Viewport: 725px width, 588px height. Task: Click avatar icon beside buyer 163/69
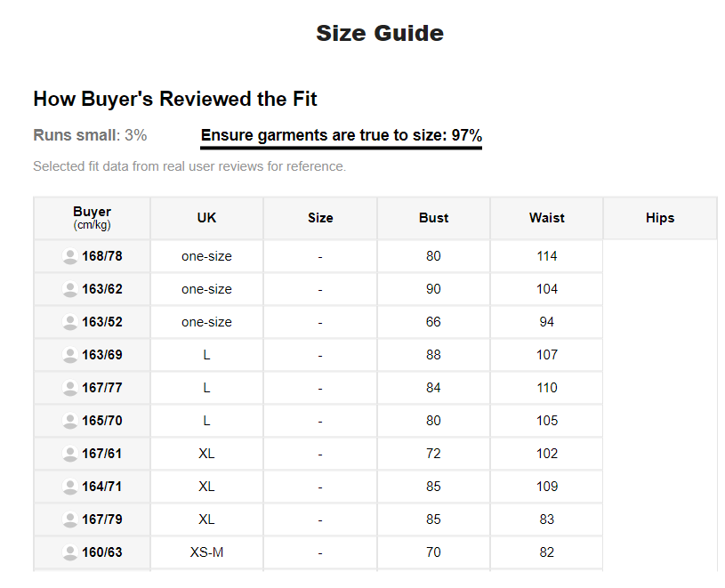coord(70,355)
